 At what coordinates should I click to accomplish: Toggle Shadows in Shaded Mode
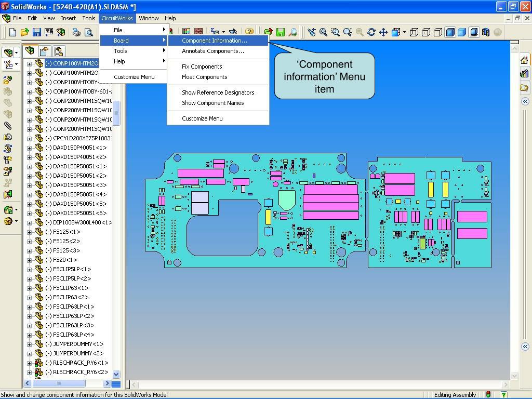[x=474, y=32]
